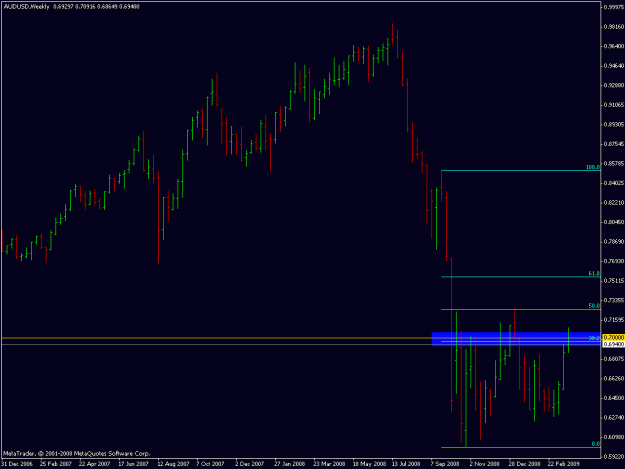Screen dimensions: 625x469
Task: Click the 0.92880 price axis label
Action: [x=614, y=85]
